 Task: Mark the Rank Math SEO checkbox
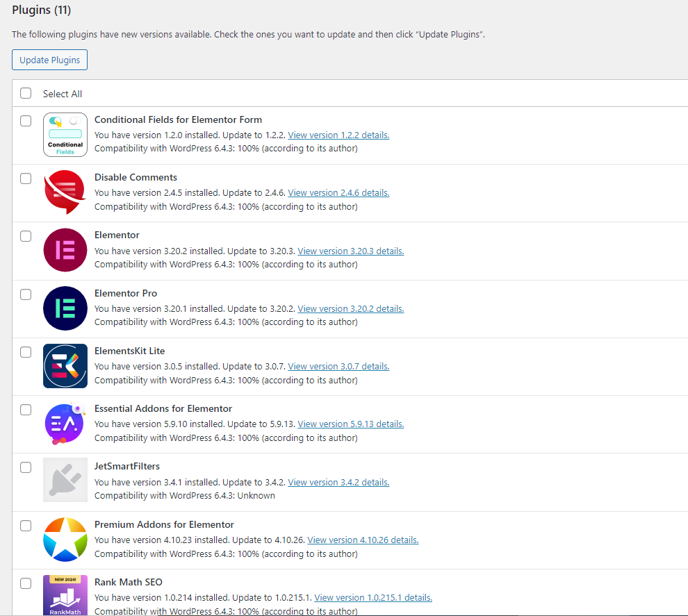tap(26, 583)
